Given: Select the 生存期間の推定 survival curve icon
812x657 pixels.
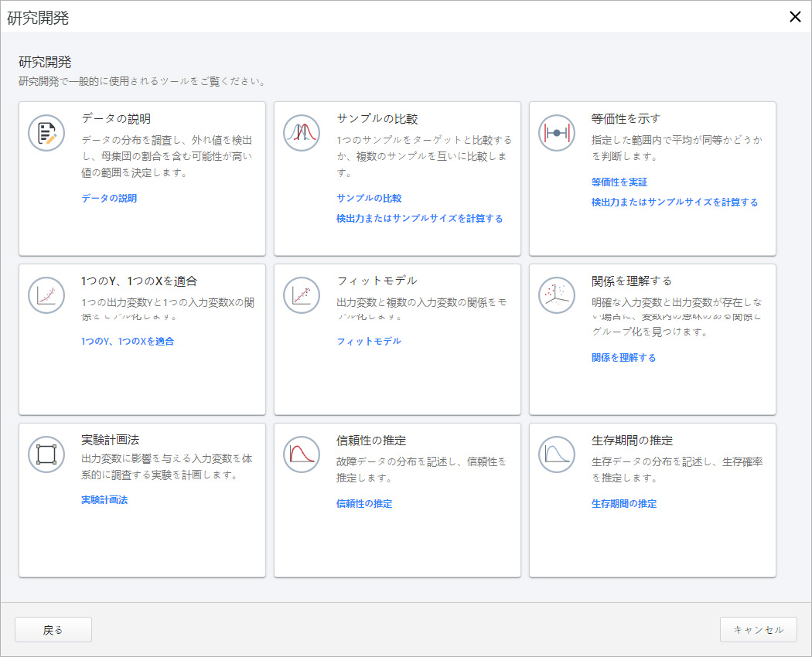Looking at the screenshot, I should pyautogui.click(x=557, y=456).
